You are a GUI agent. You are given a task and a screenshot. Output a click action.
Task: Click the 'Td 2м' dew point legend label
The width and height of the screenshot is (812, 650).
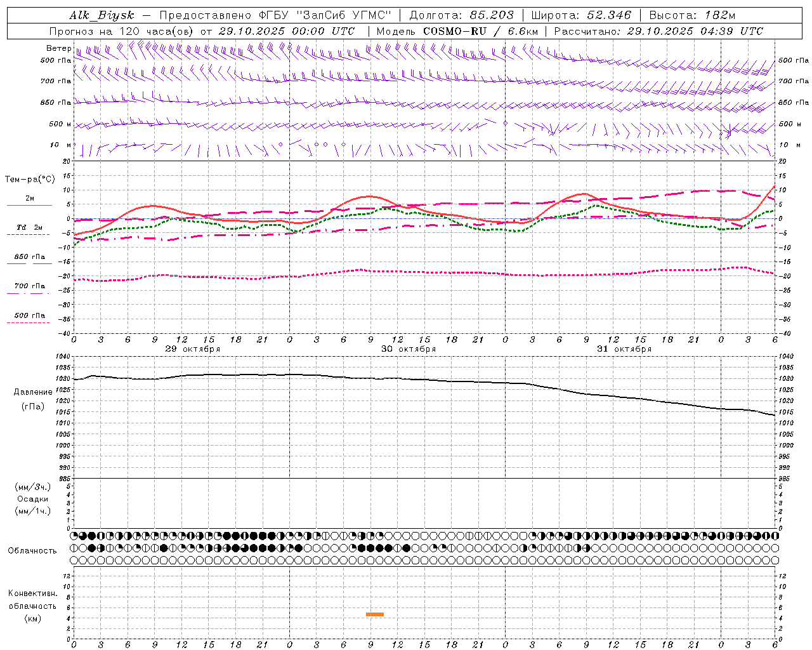click(29, 227)
